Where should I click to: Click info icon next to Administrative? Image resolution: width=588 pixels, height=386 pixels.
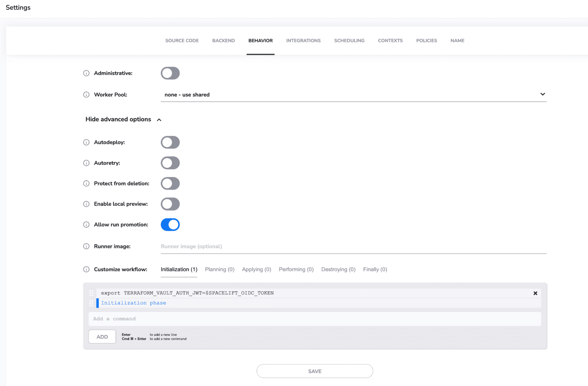click(x=86, y=73)
